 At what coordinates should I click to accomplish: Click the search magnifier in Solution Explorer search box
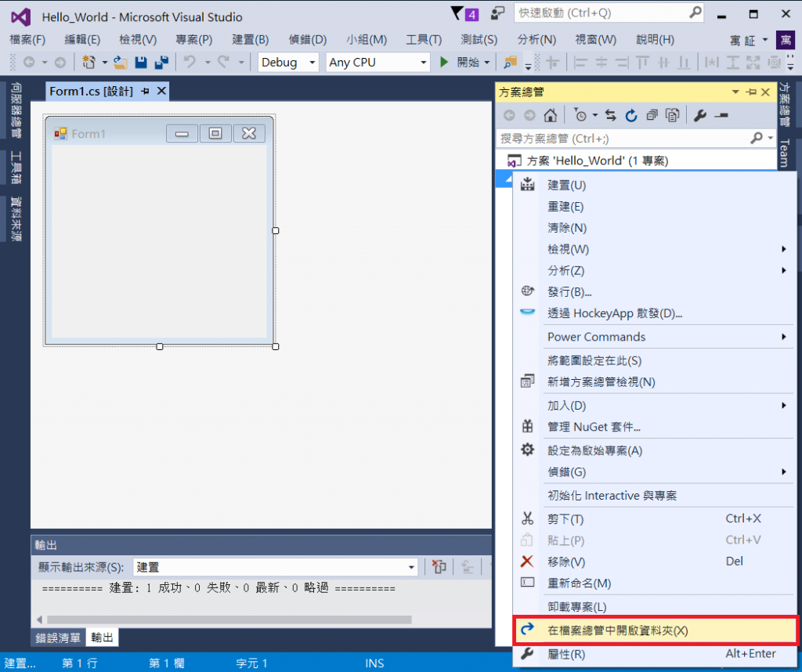pyautogui.click(x=757, y=138)
